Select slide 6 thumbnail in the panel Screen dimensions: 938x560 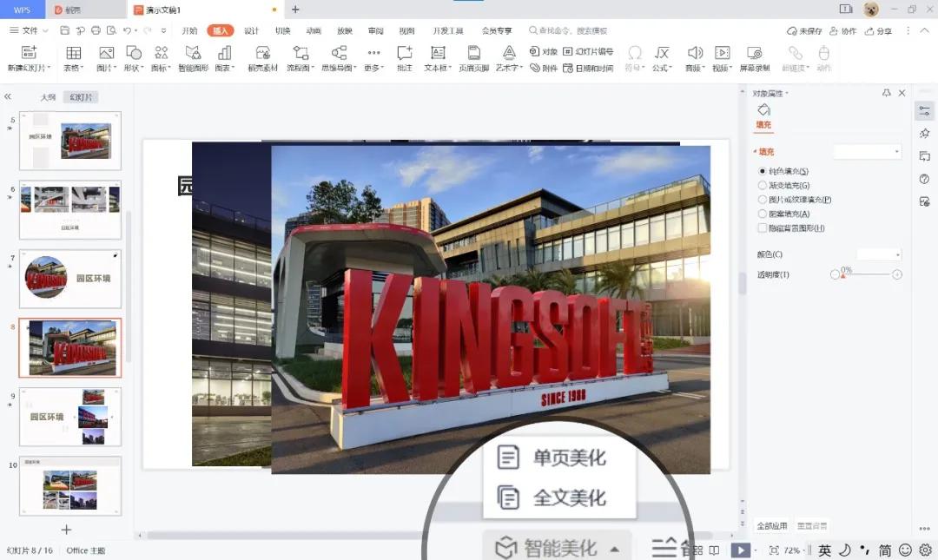tap(69, 208)
